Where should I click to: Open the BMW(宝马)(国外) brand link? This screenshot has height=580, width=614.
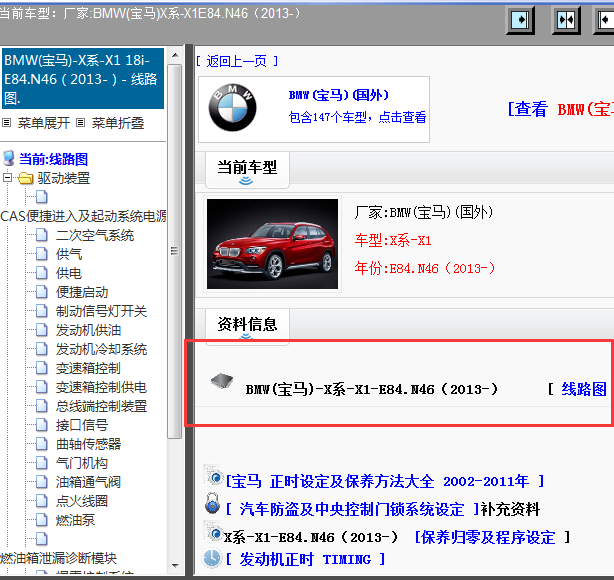(x=339, y=95)
